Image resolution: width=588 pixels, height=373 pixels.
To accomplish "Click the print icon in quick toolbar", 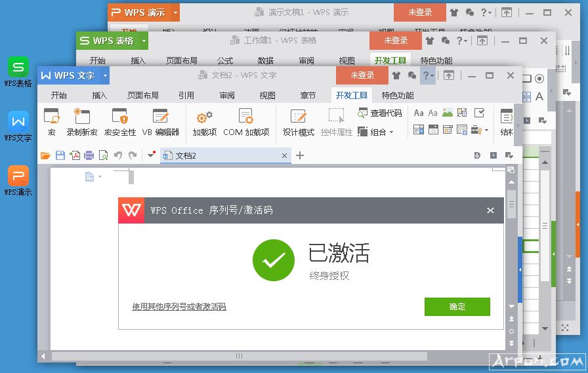I will (x=89, y=155).
